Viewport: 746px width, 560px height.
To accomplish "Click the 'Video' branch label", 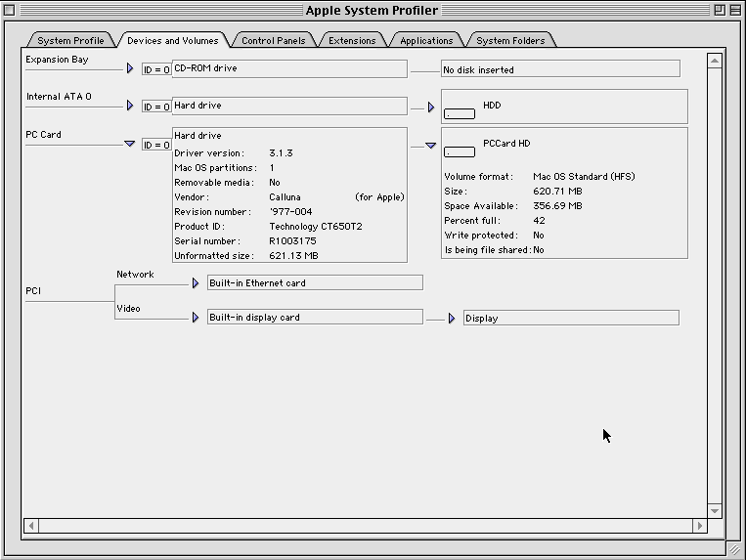I will point(128,309).
